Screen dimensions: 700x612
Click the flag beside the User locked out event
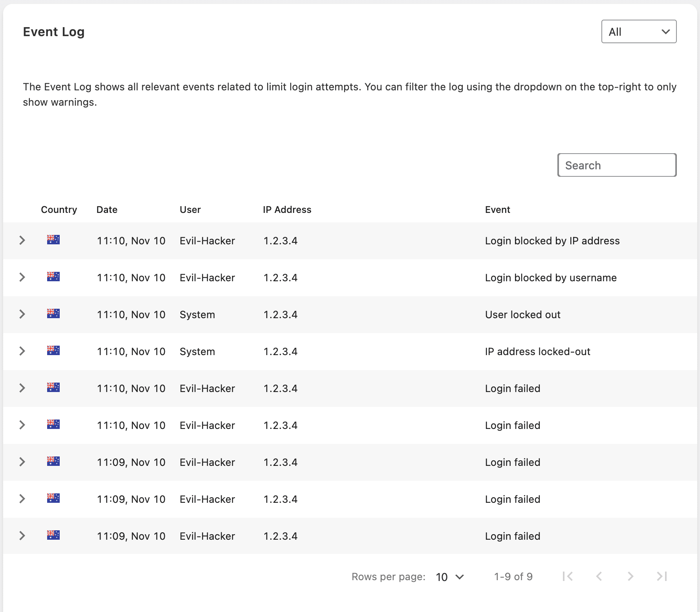coord(53,314)
